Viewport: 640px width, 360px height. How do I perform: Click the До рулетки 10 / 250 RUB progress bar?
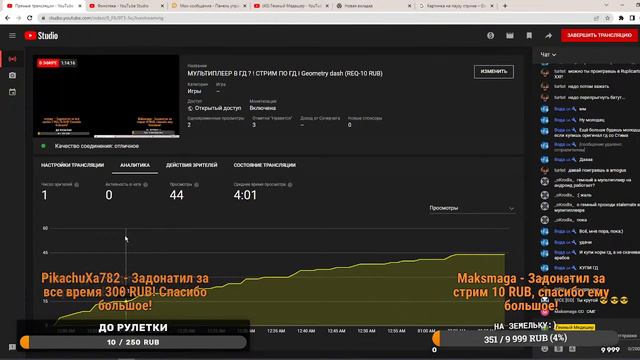133,342
